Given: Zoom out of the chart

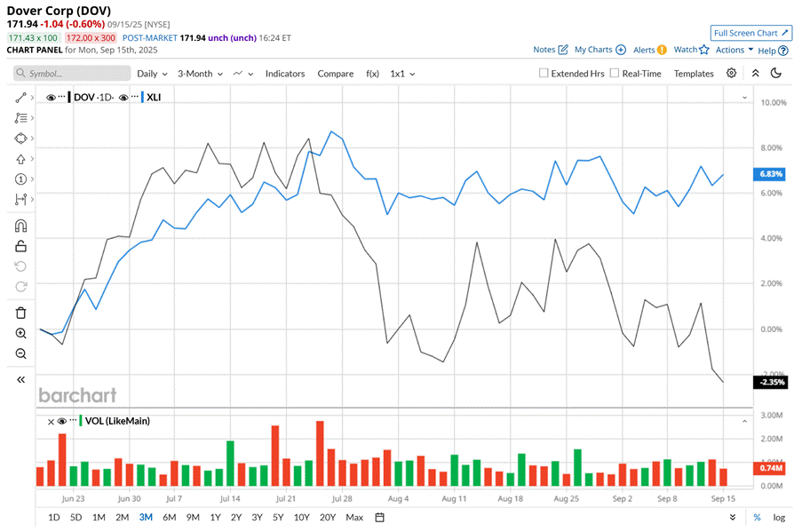Looking at the screenshot, I should click(x=20, y=353).
